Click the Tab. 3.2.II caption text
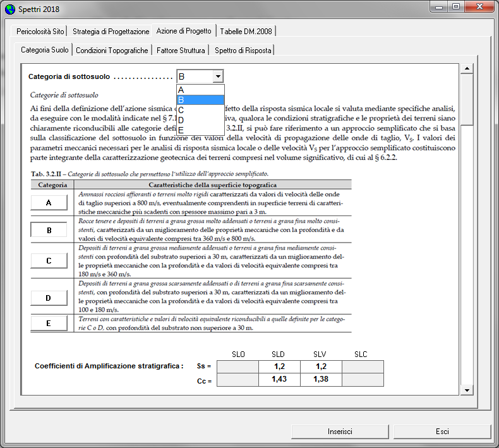Image resolution: width=499 pixels, height=448 pixels. click(150, 174)
